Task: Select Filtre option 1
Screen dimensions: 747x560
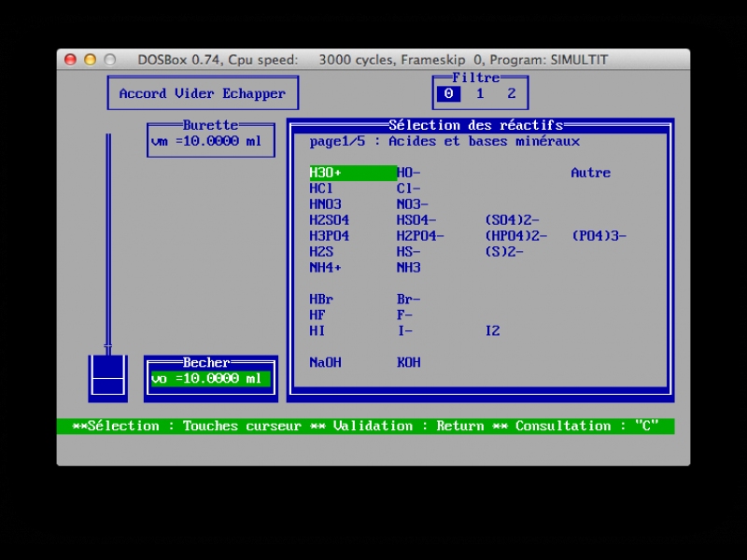Action: (480, 93)
